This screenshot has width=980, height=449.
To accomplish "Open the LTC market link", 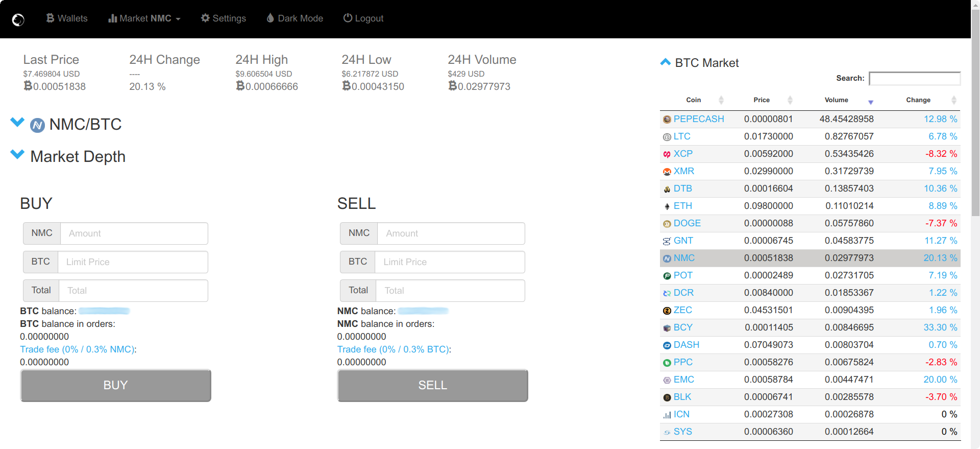I will tap(681, 136).
